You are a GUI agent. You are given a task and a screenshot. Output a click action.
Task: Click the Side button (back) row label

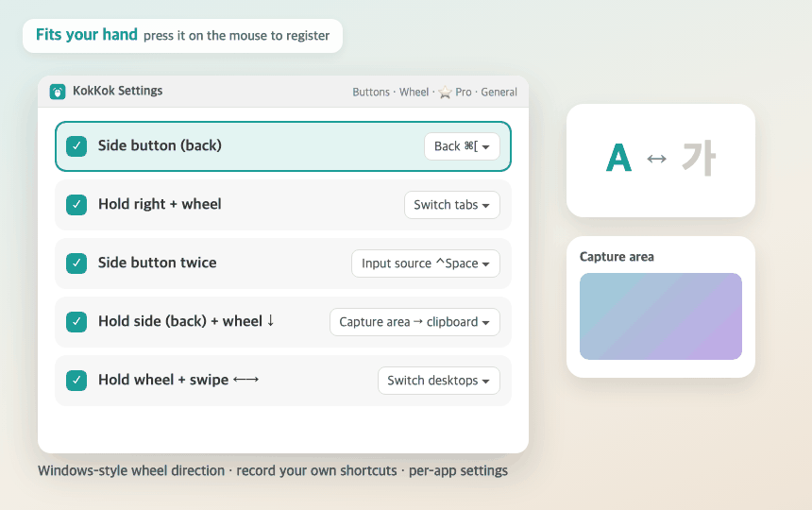[160, 145]
